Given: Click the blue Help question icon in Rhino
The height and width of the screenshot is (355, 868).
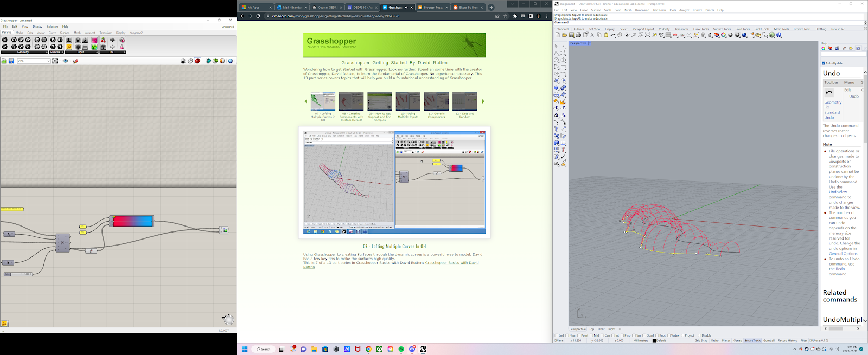Looking at the screenshot, I should 779,35.
